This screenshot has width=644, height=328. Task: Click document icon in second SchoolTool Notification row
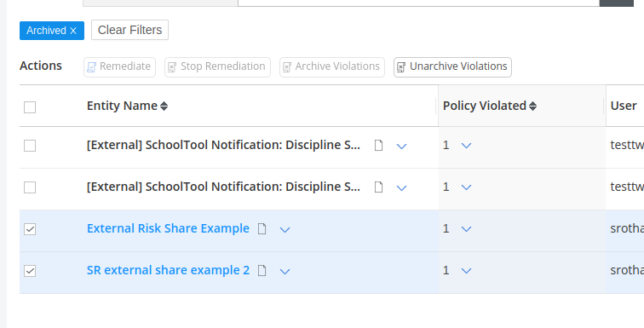379,187
